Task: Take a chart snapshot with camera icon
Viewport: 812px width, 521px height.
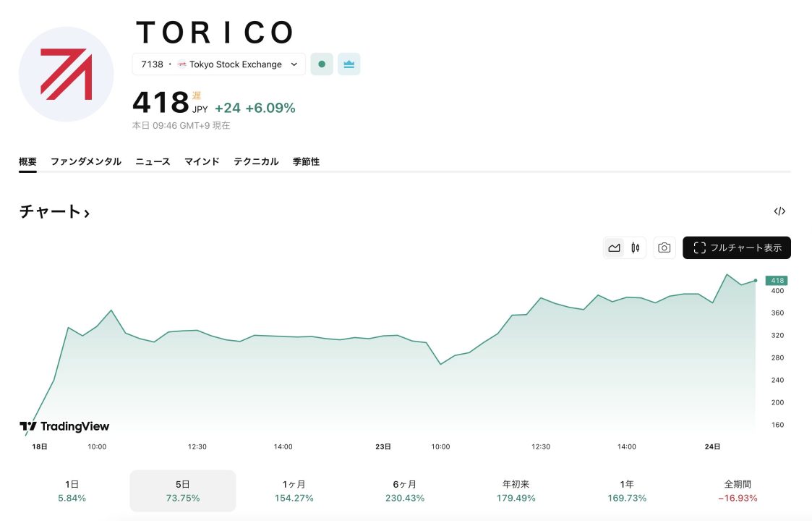Action: point(664,247)
